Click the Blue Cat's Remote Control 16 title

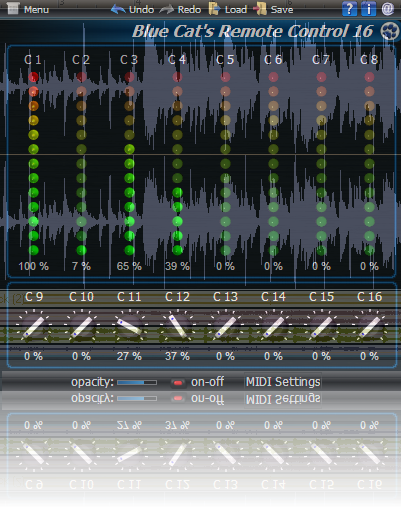tap(253, 31)
